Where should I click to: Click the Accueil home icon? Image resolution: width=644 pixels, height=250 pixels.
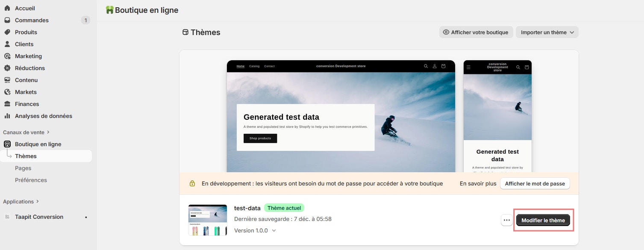tap(7, 8)
